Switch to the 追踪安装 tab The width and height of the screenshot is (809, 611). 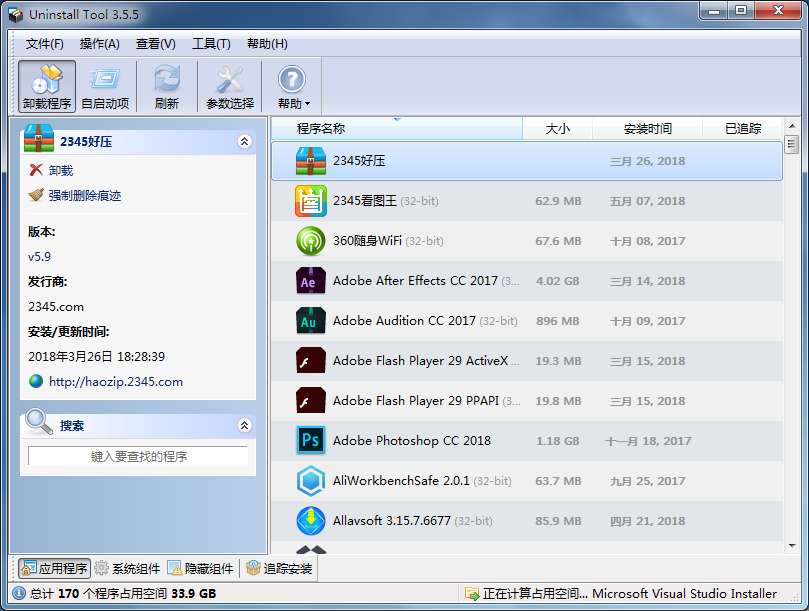279,568
